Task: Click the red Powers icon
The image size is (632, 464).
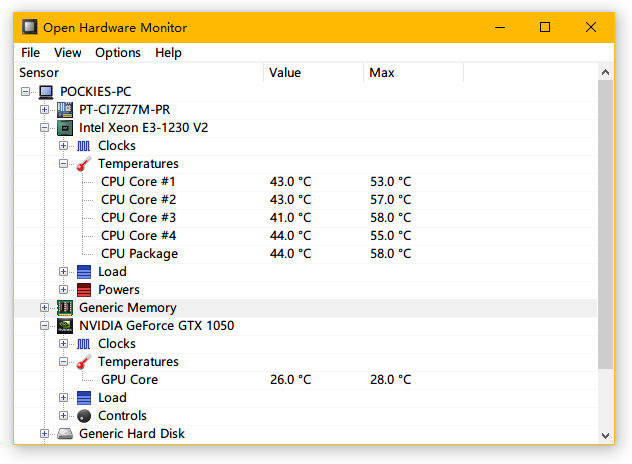Action: (x=84, y=289)
